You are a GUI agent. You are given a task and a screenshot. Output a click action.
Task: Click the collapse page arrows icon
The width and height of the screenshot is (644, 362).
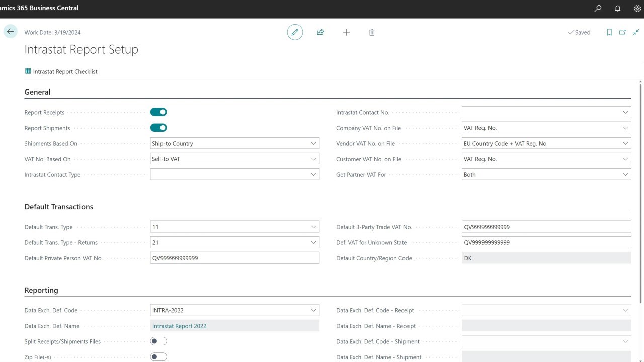636,32
